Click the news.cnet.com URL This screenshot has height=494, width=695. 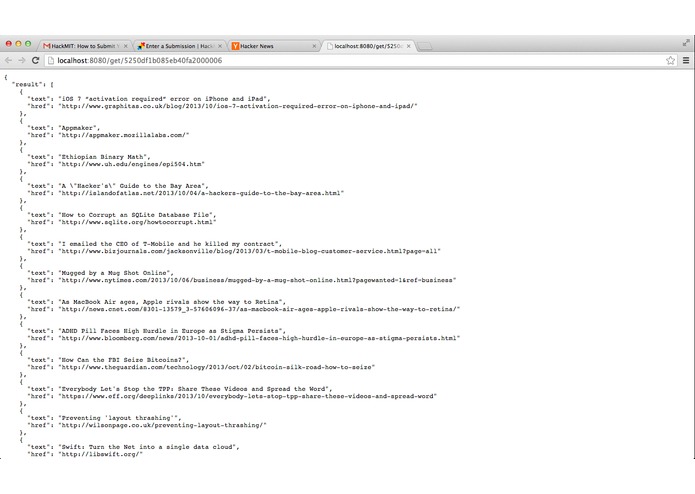click(x=259, y=309)
